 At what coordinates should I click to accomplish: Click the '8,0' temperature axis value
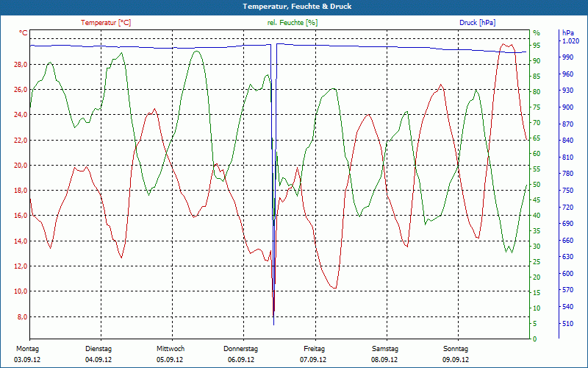coord(23,317)
